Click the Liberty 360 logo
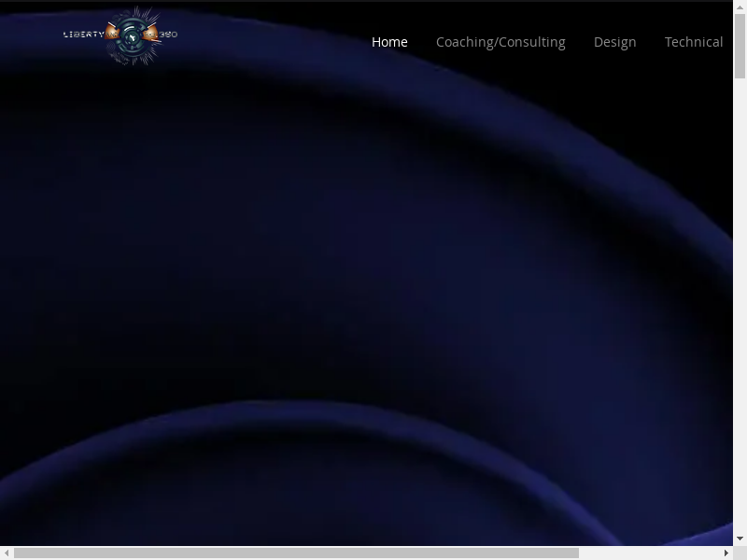The height and width of the screenshot is (560, 747). pos(120,35)
